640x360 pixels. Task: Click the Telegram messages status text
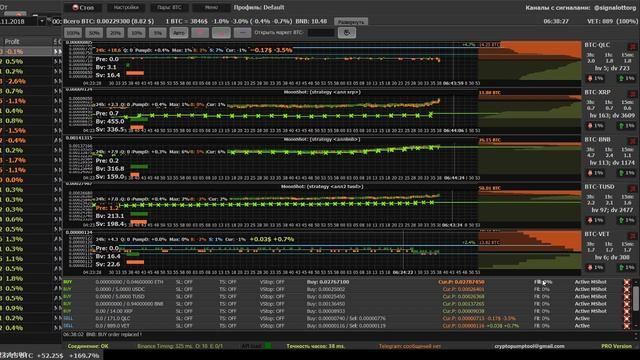pyautogui.click(x=410, y=346)
